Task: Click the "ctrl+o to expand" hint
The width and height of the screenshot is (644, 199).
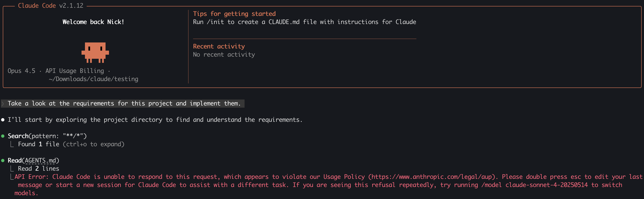Action: click(94, 144)
